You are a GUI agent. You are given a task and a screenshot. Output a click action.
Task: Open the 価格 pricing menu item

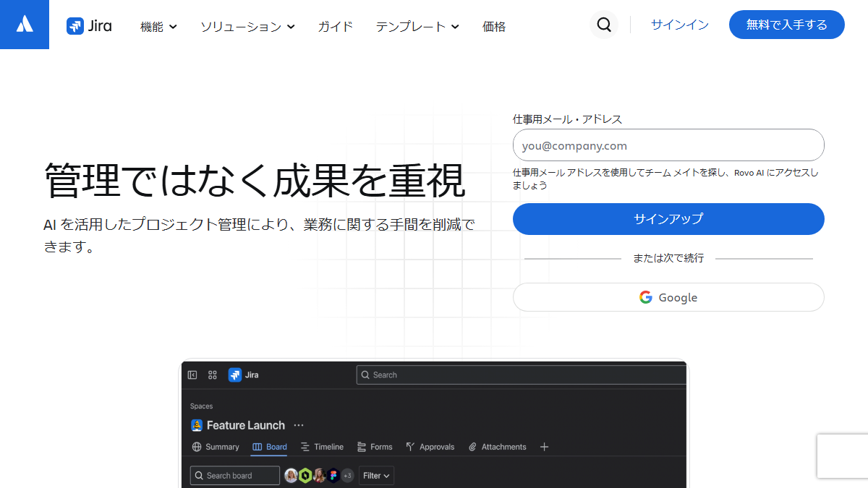click(x=494, y=27)
